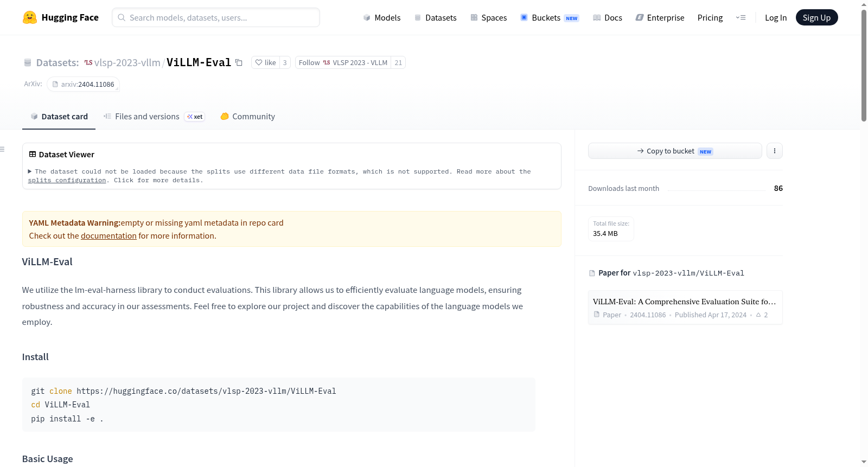Click the page vertical scrollbar thumb
868x467 pixels.
[864, 65]
